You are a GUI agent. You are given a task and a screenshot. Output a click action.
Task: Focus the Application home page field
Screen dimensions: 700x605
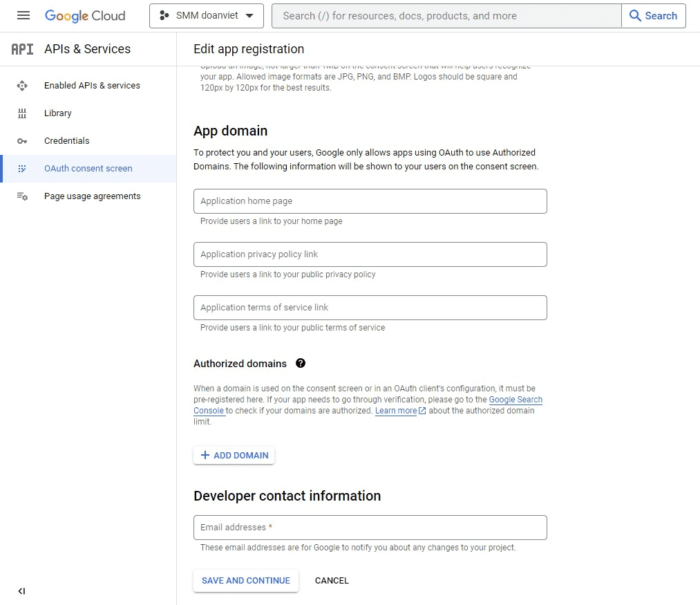click(x=370, y=201)
